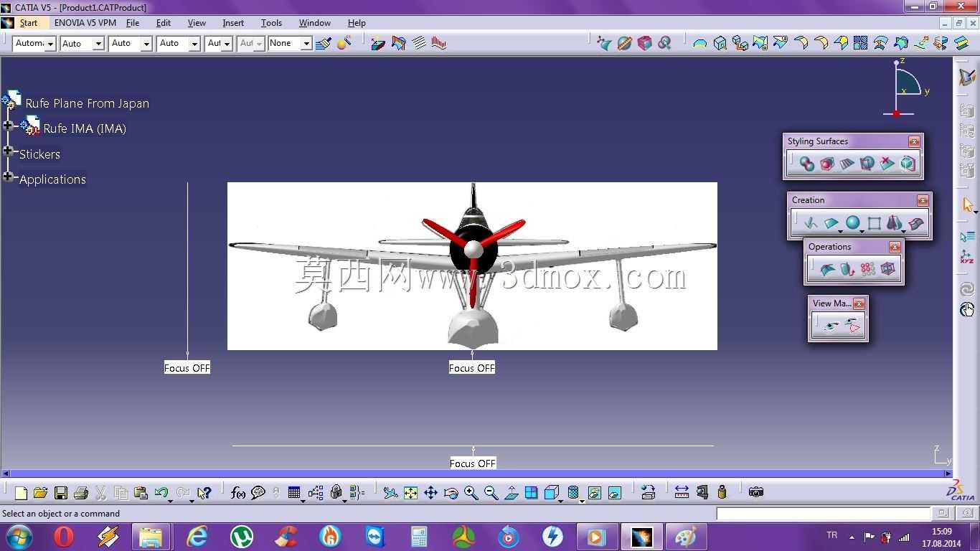Image resolution: width=980 pixels, height=551 pixels.
Task: Click the Measure Between icon
Action: pyautogui.click(x=682, y=492)
